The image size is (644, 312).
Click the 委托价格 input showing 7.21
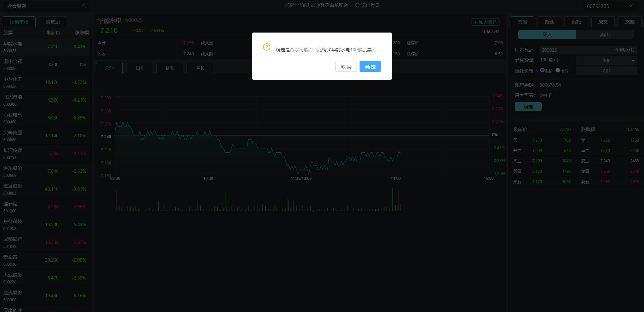pyautogui.click(x=606, y=71)
